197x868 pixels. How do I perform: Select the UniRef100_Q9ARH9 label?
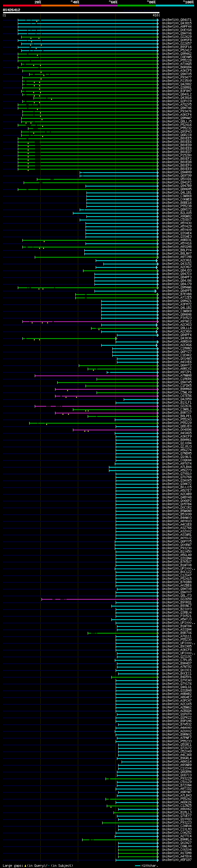tap(176, 172)
